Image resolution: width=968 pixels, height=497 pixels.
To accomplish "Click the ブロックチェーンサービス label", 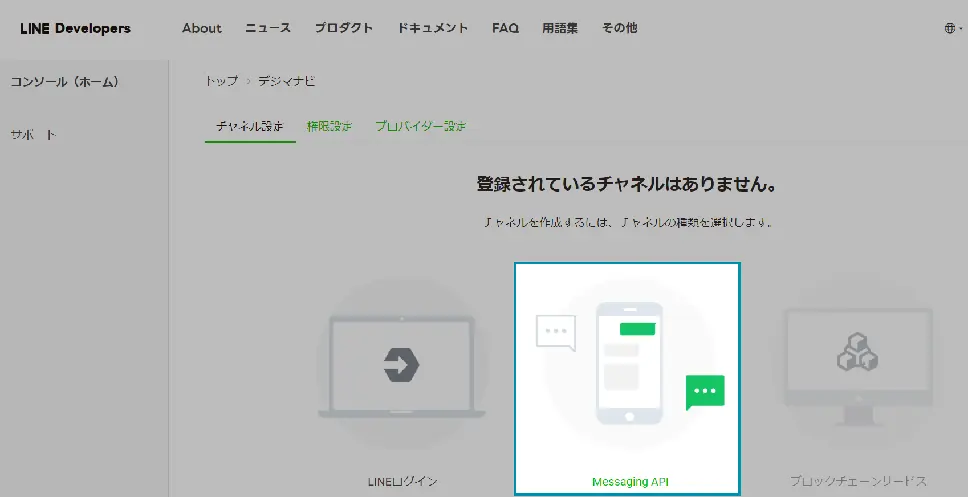I will 858,481.
